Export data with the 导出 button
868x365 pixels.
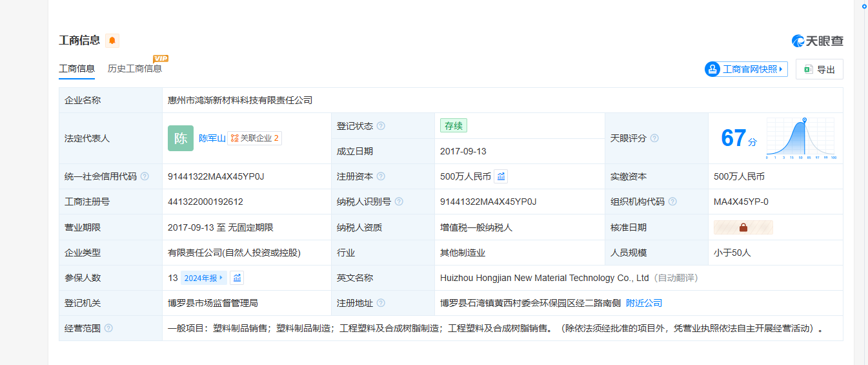click(x=820, y=69)
